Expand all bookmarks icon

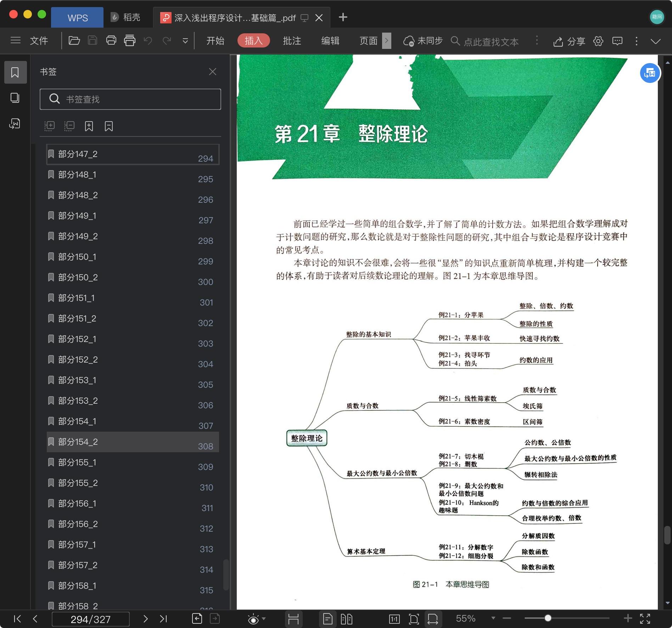tap(49, 126)
